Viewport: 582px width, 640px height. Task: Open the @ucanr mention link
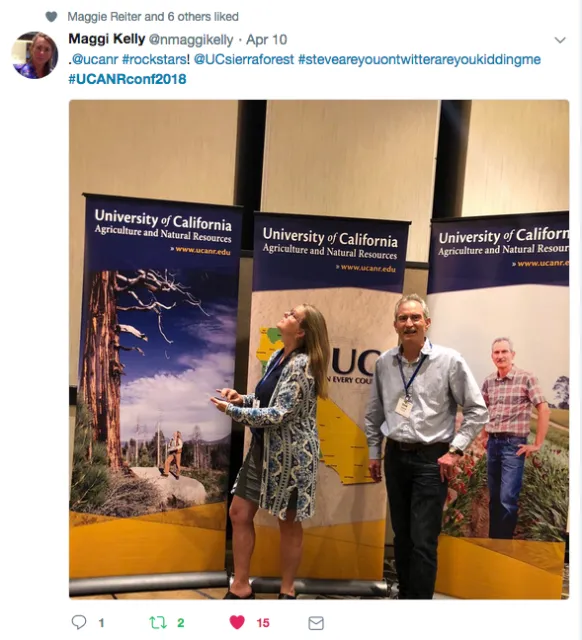[x=95, y=60]
